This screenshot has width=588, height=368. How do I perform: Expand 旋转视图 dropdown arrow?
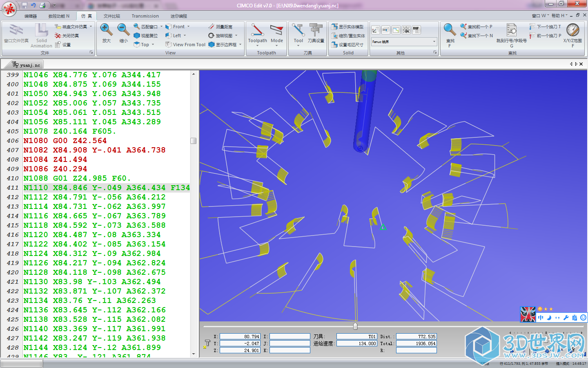point(236,36)
